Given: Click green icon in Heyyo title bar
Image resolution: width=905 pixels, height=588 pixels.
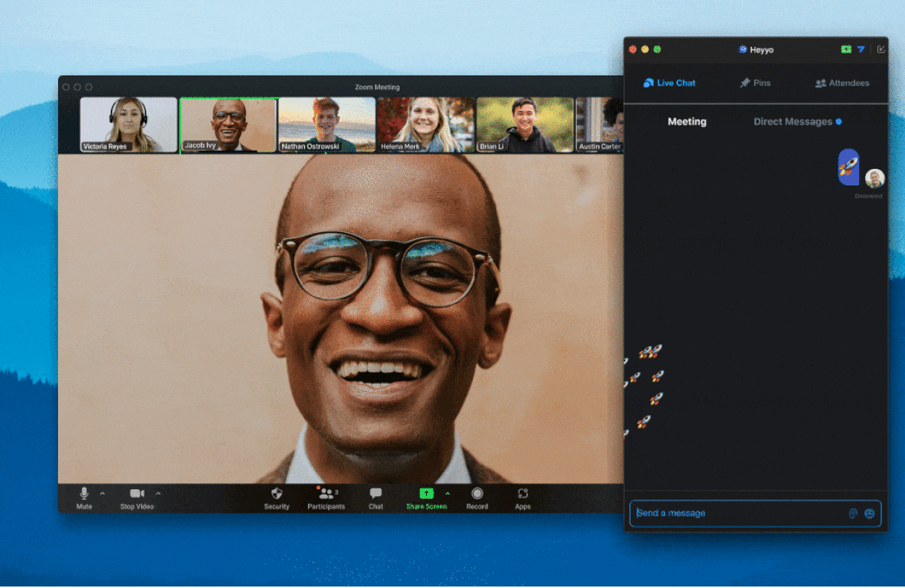Looking at the screenshot, I should click(846, 49).
